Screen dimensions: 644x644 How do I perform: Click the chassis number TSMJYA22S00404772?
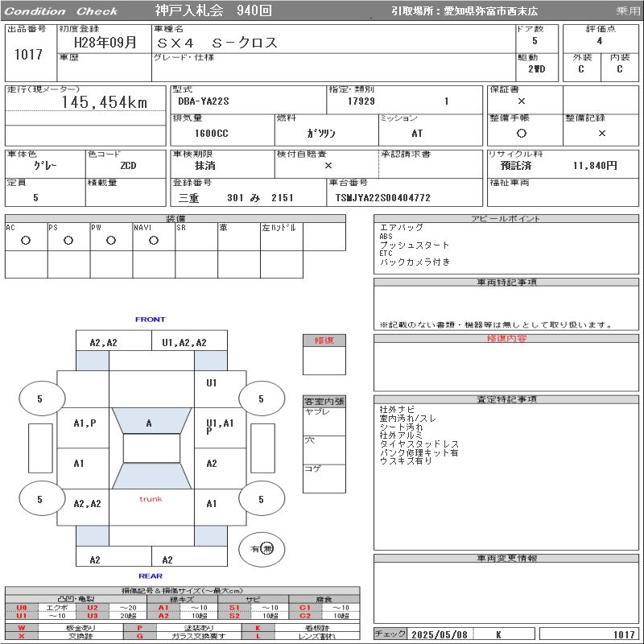pyautogui.click(x=382, y=197)
